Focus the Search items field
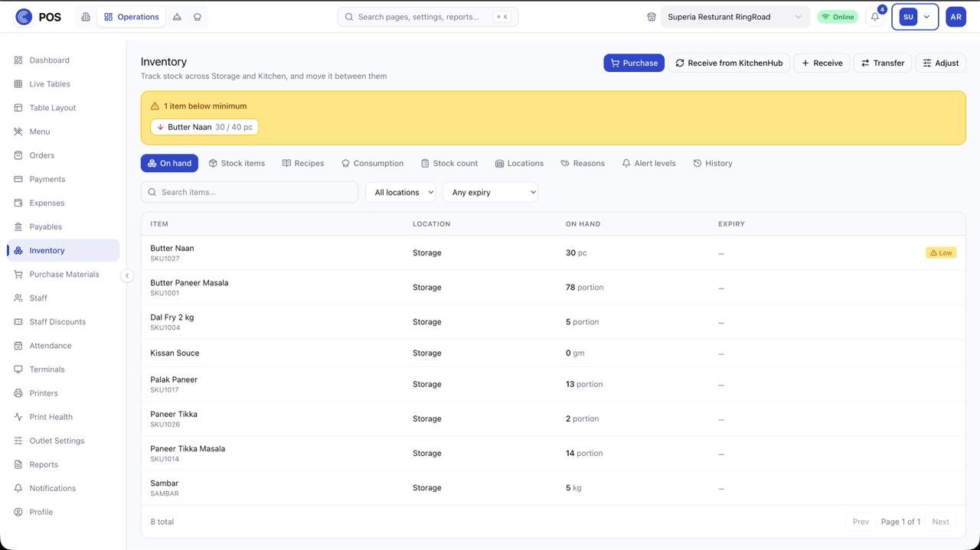This screenshot has height=550, width=980. tap(250, 192)
